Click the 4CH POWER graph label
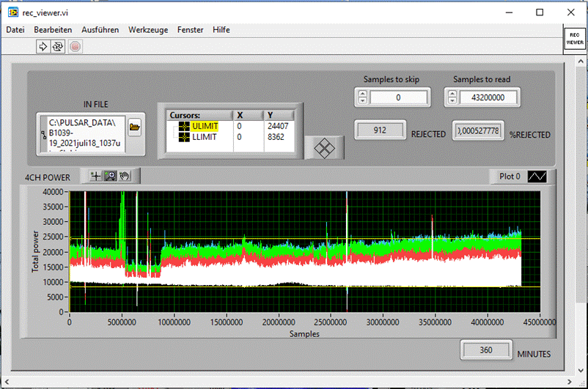The width and height of the screenshot is (588, 389). 47,177
